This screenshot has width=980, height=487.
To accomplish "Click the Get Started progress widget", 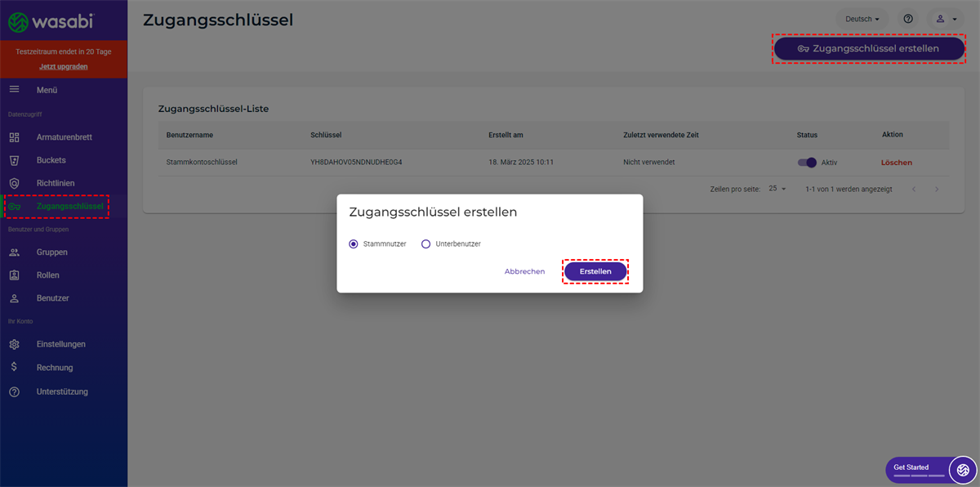I will coord(920,469).
